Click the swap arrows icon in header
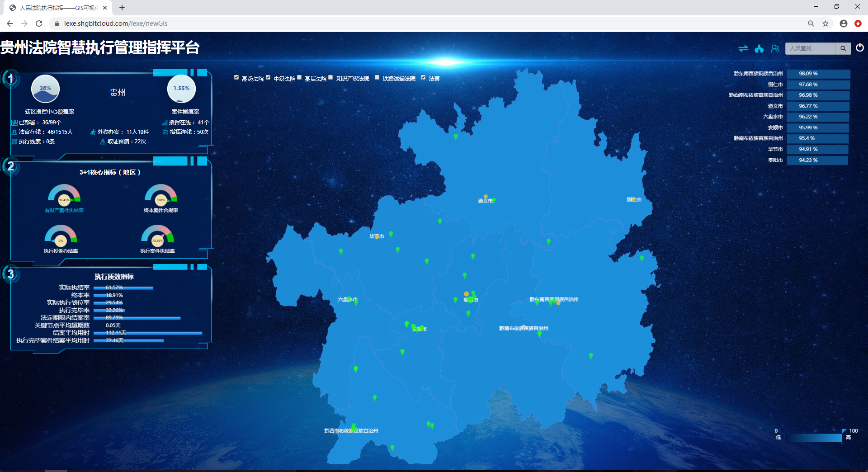 743,48
